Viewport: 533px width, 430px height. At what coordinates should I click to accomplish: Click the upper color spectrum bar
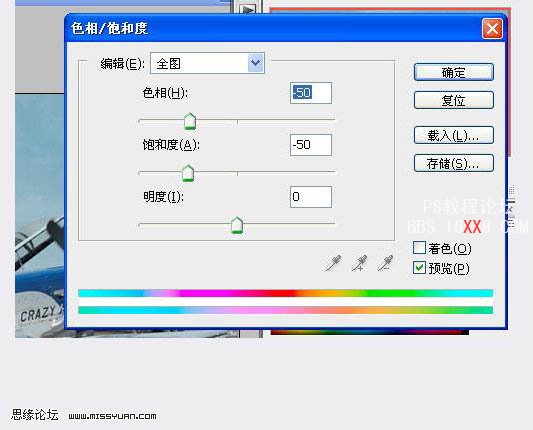coord(286,293)
